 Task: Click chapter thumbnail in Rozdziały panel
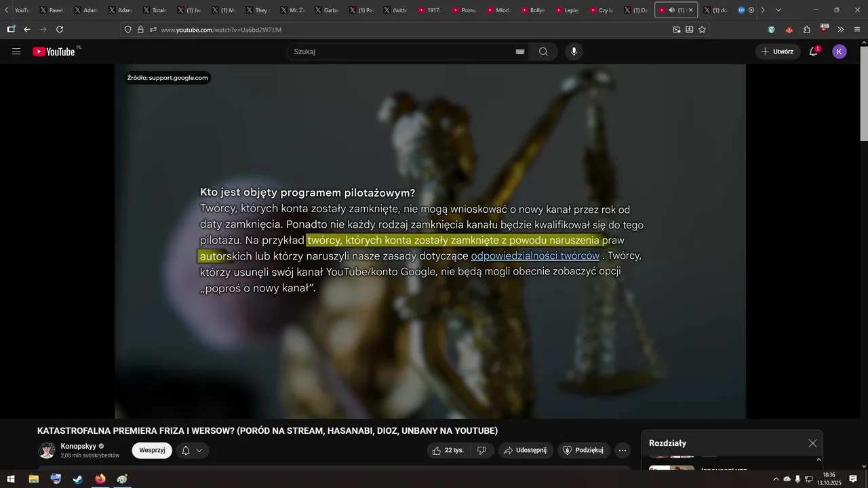pyautogui.click(x=671, y=467)
